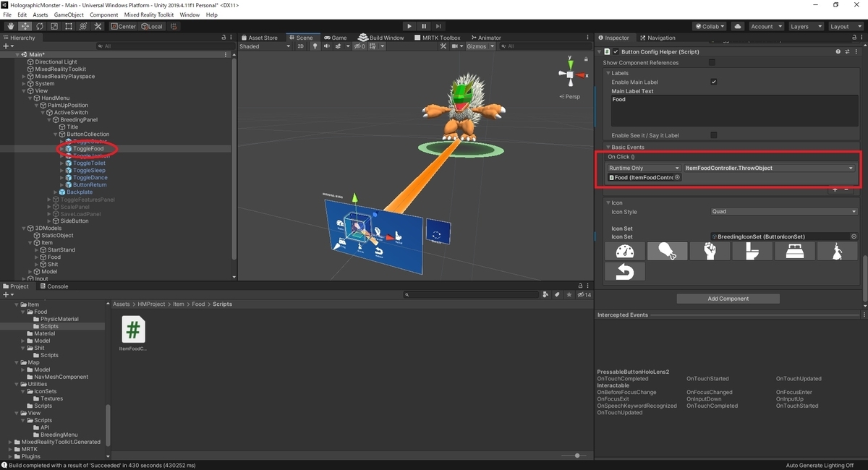Expand the ToggleToilet hierarchy item
Screen dimensions: 868x470
click(x=63, y=163)
